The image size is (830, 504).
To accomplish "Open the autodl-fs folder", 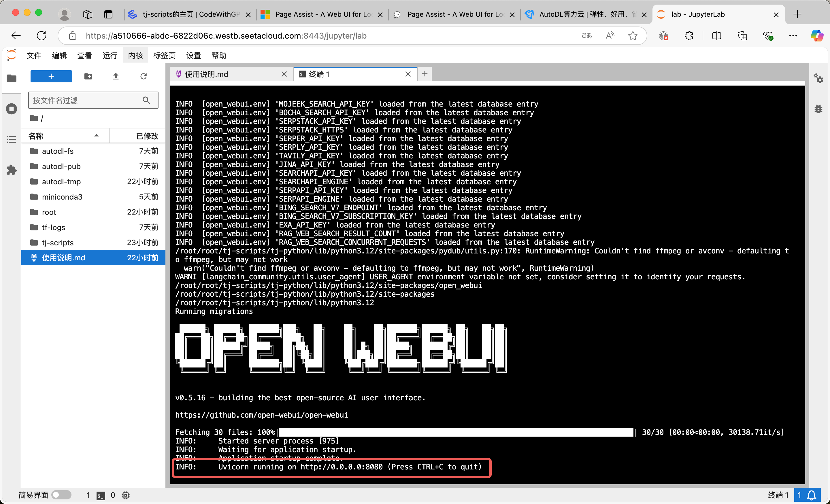I will tap(93, 151).
